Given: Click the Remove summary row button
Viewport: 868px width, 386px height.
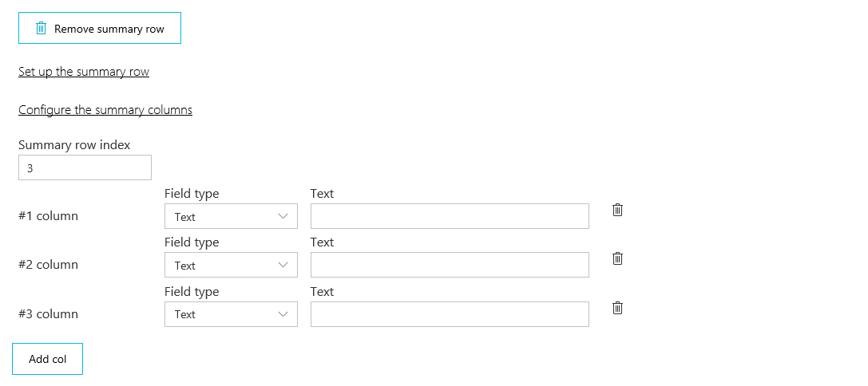Looking at the screenshot, I should coord(100,28).
